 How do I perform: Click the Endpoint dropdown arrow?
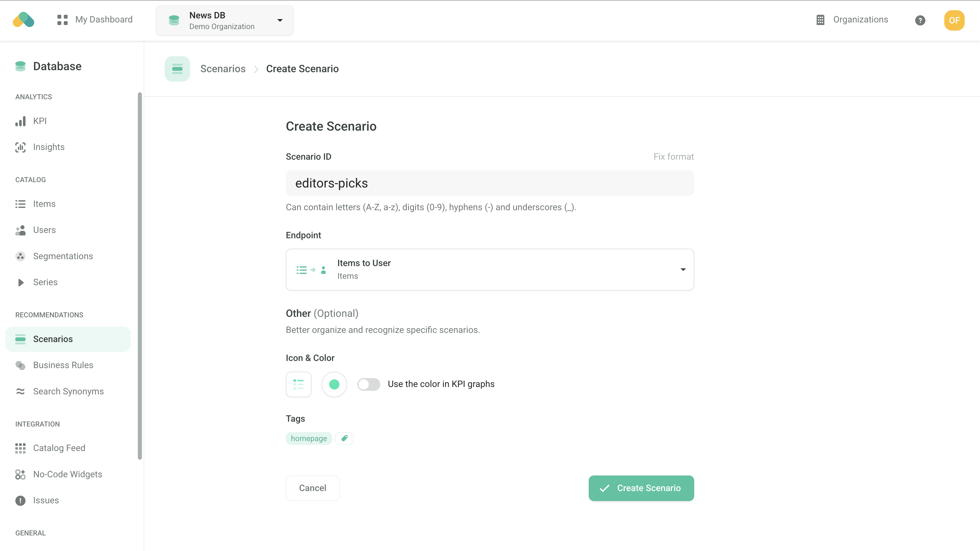coord(683,270)
